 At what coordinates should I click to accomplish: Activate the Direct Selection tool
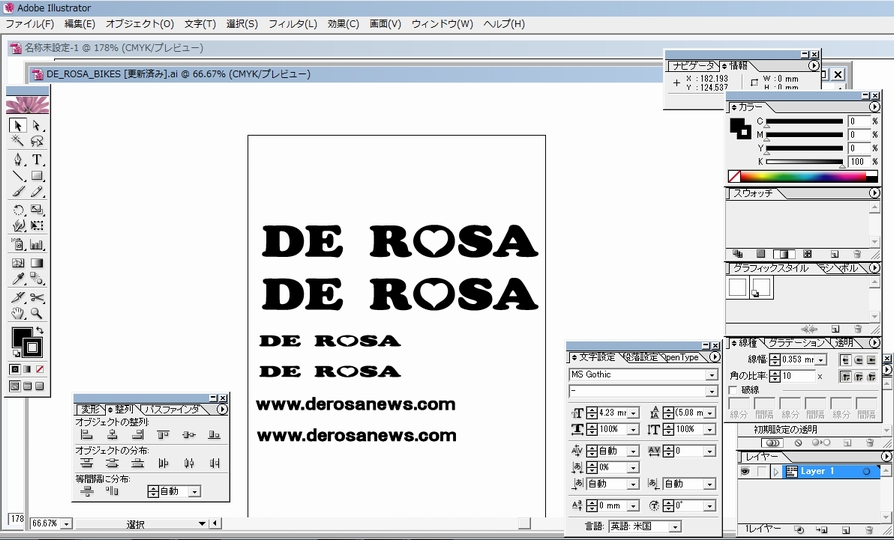[x=37, y=126]
